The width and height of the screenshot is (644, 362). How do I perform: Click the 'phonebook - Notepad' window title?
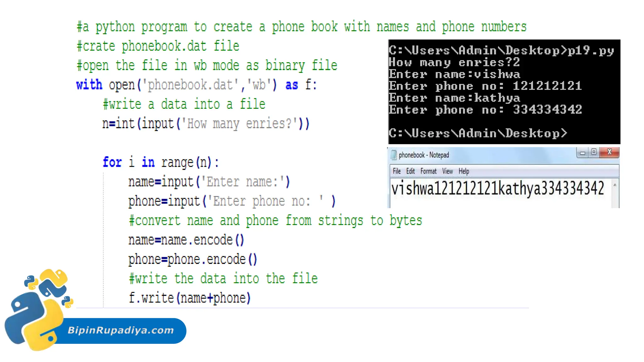[x=424, y=155]
